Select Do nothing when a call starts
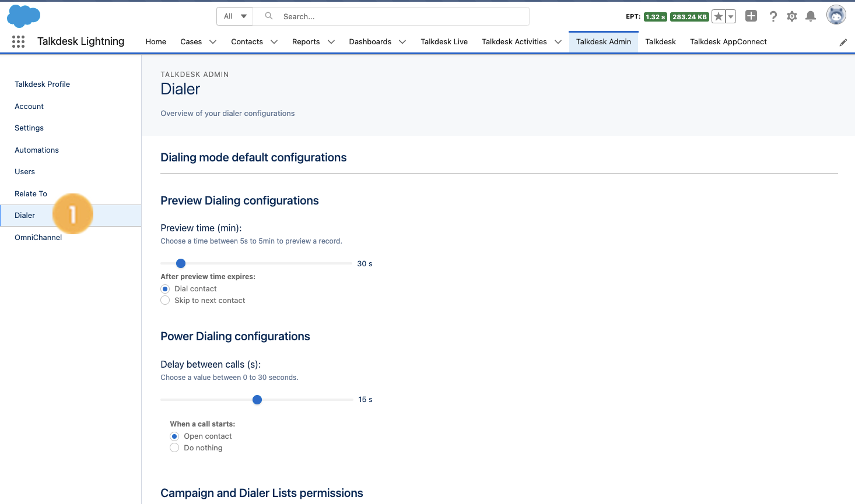 [x=174, y=447]
